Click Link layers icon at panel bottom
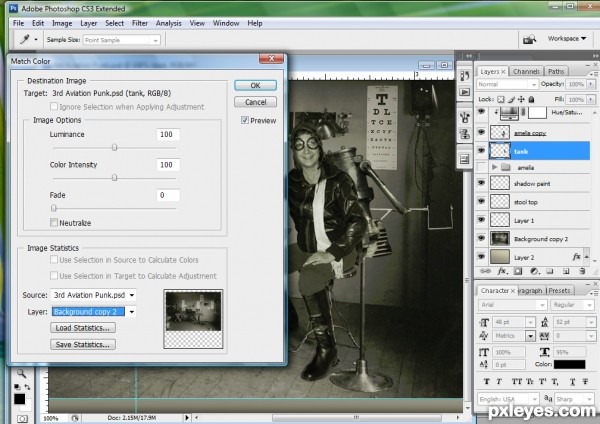The width and height of the screenshot is (600, 424). (x=486, y=271)
